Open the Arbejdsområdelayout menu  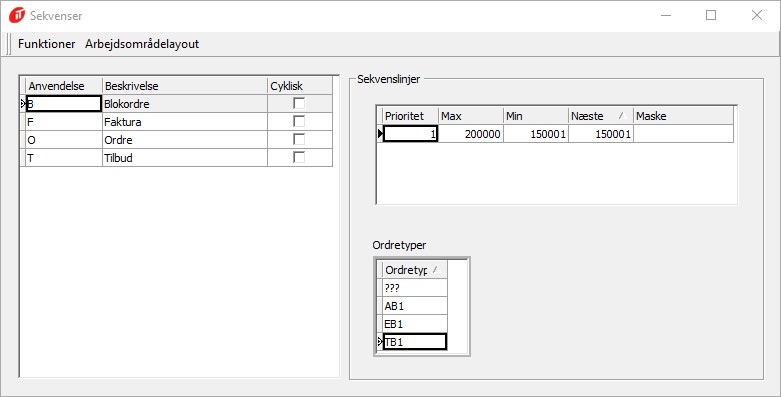tap(142, 44)
